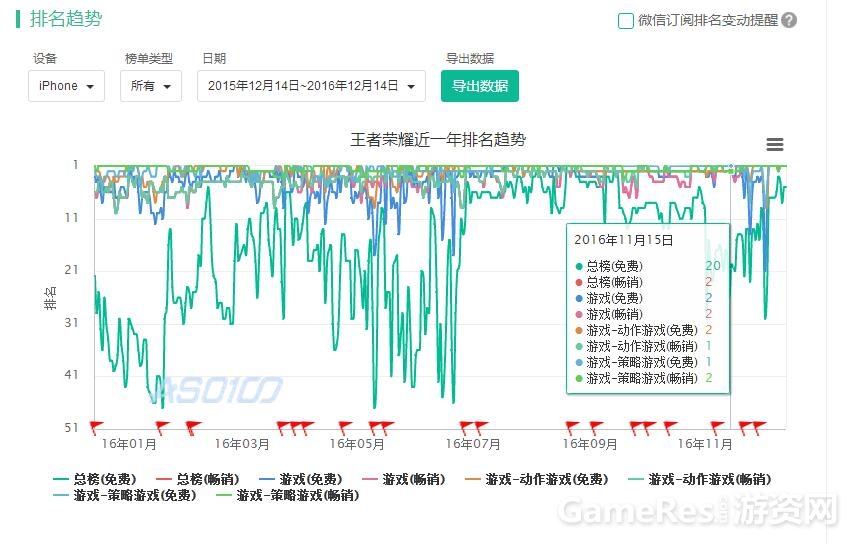Click the 16年07月 axis label
863x544 pixels.
coord(473,444)
